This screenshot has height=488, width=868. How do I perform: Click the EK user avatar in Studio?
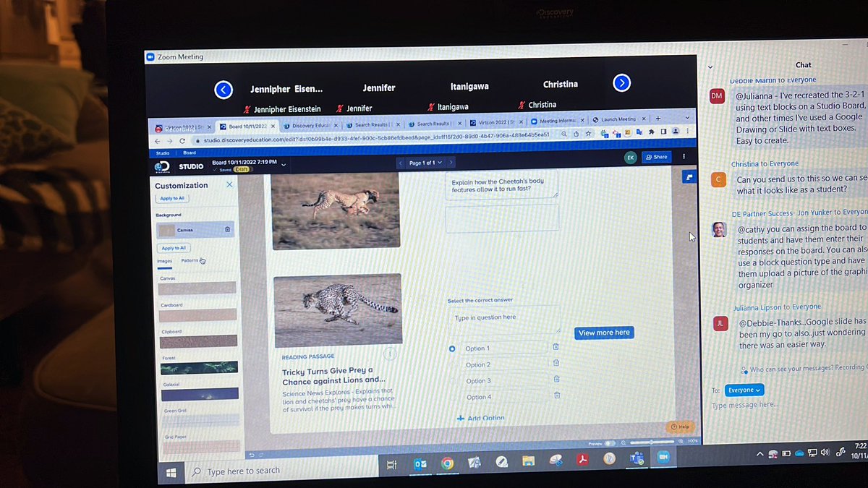(631, 157)
